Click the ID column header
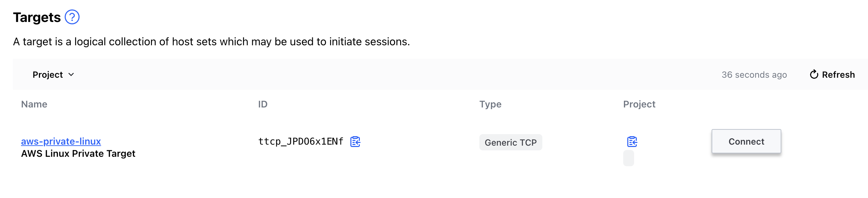This screenshot has width=868, height=198. tap(263, 104)
